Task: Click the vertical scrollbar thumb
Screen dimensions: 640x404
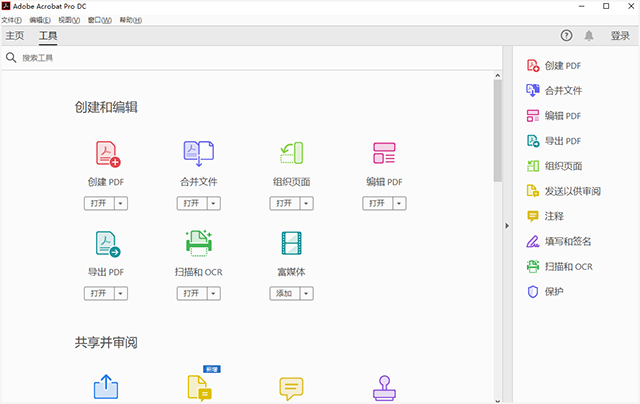Action: 497,131
